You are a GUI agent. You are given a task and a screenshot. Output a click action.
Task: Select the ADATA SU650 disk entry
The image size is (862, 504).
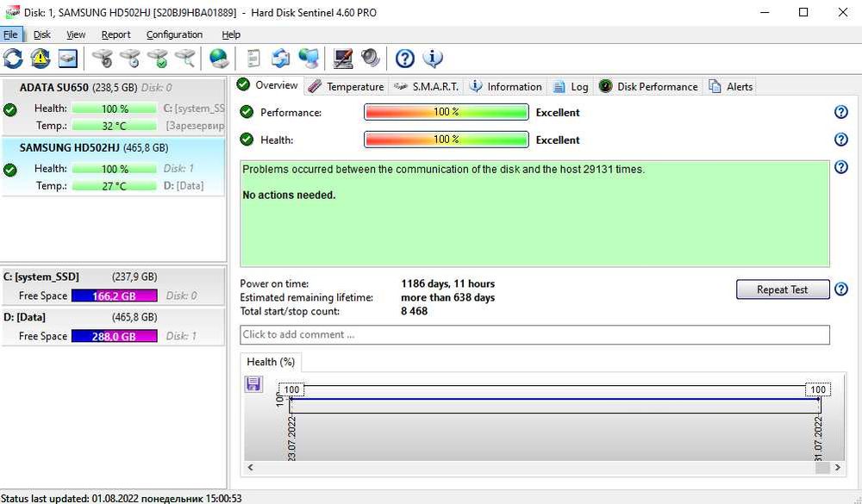113,107
